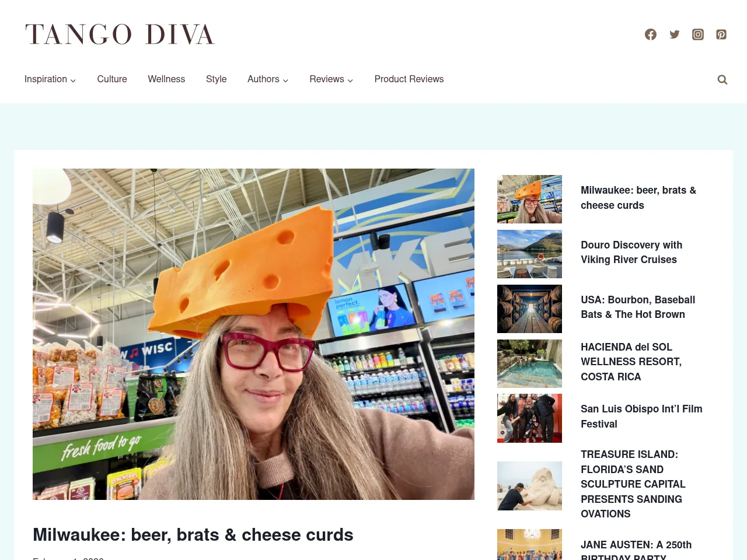Screen dimensions: 747x560
Task: Open the Facebook social icon
Action: 651,34
